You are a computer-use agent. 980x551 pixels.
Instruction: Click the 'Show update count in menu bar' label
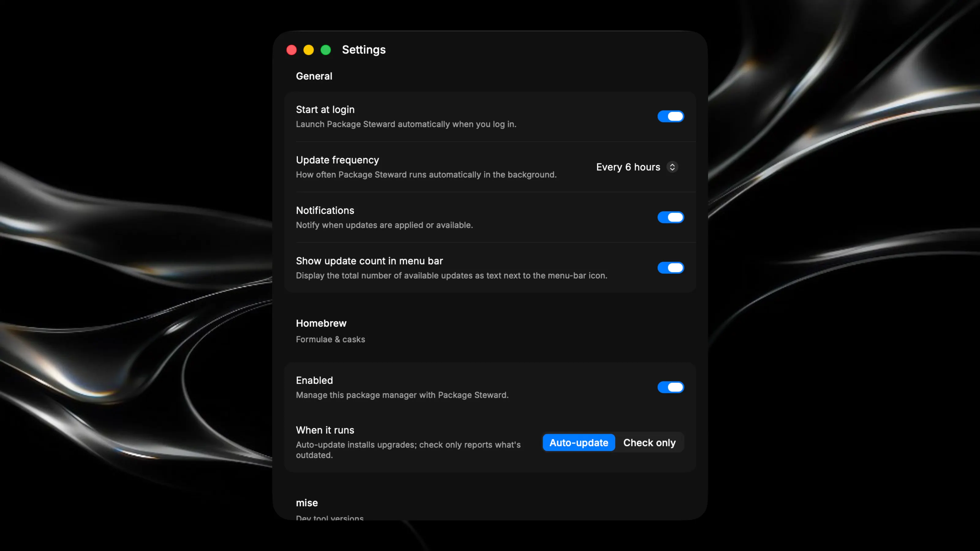[x=369, y=261]
